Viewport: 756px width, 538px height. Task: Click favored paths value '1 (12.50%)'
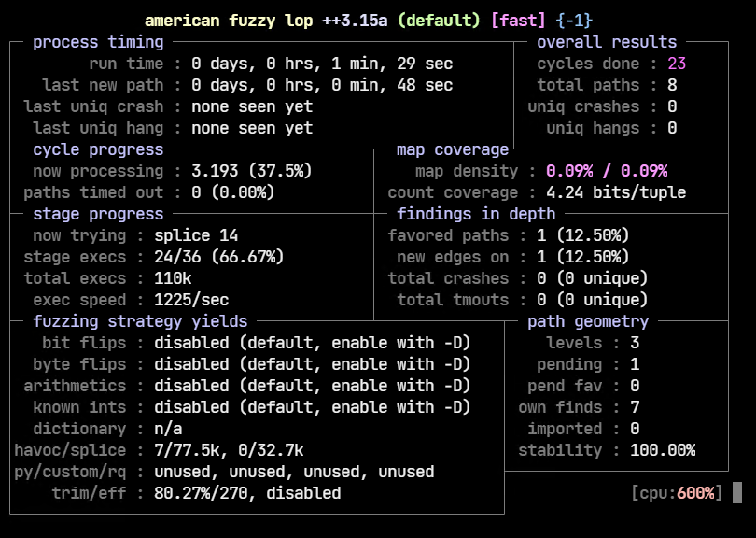click(x=583, y=235)
